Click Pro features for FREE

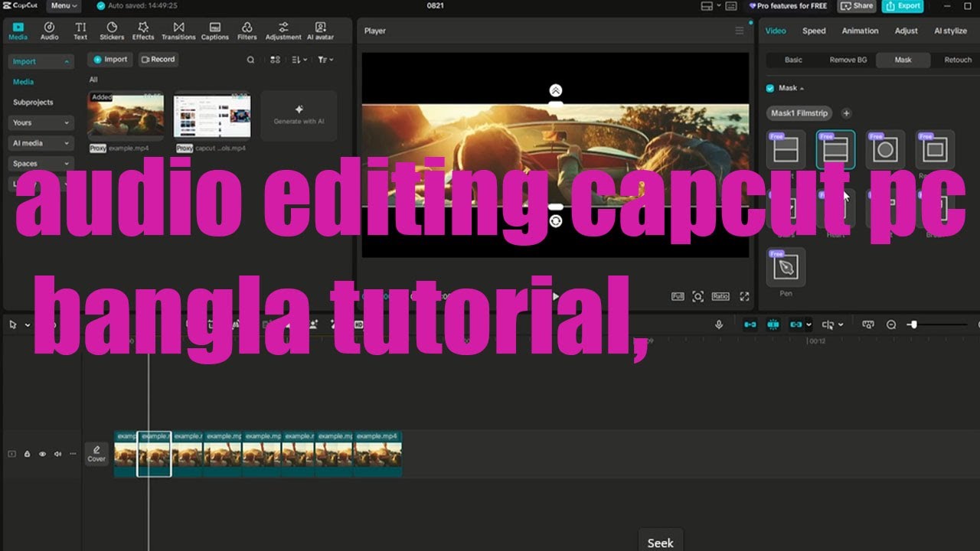coord(789,5)
